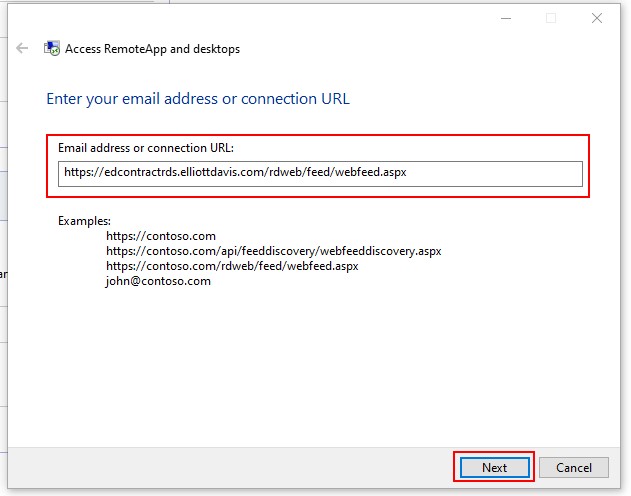Click the grayed-out maximize window icon

pos(551,18)
